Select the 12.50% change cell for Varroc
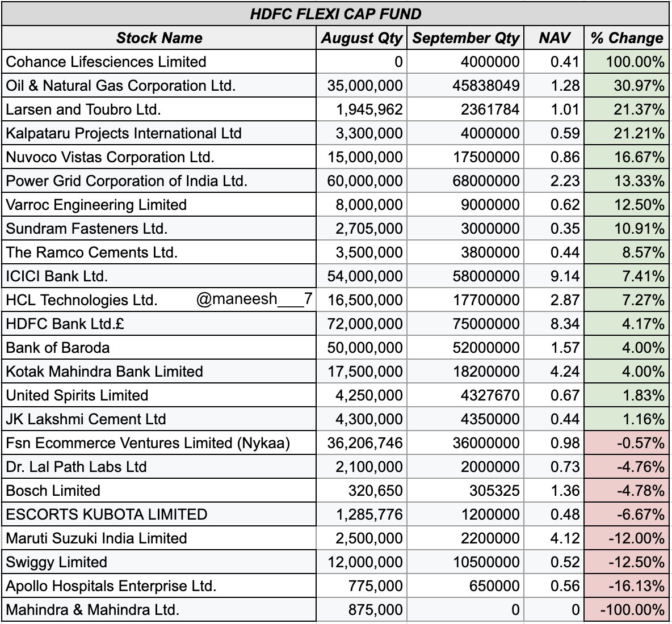Viewport: 672px width, 624px height. click(627, 205)
